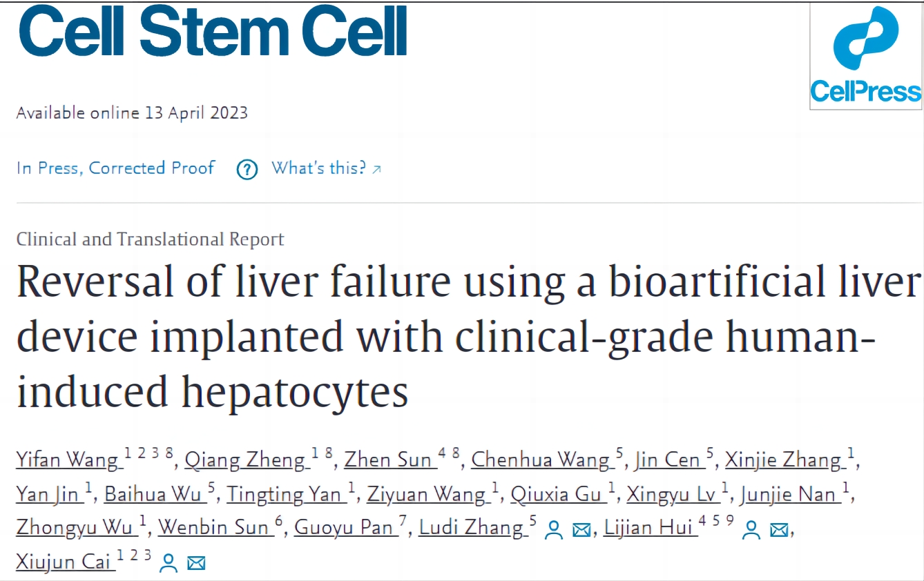Open author Zhen Sun's details
This screenshot has width=924, height=581.
click(388, 460)
